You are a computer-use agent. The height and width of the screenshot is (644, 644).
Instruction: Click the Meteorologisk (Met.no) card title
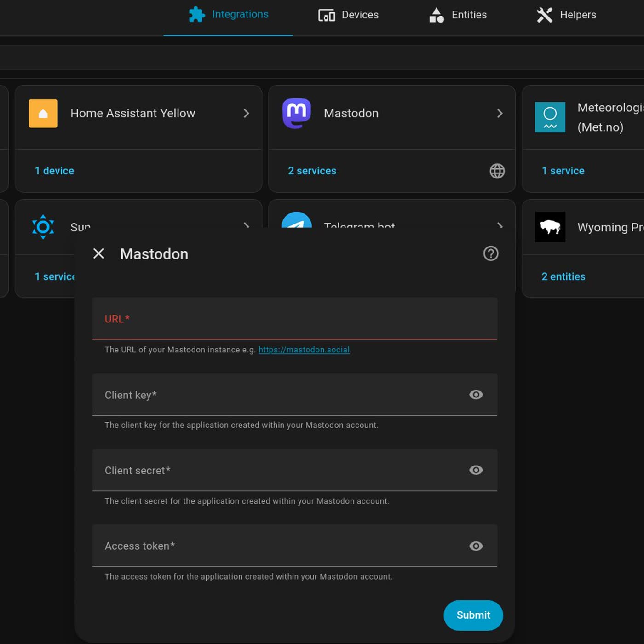(x=610, y=117)
